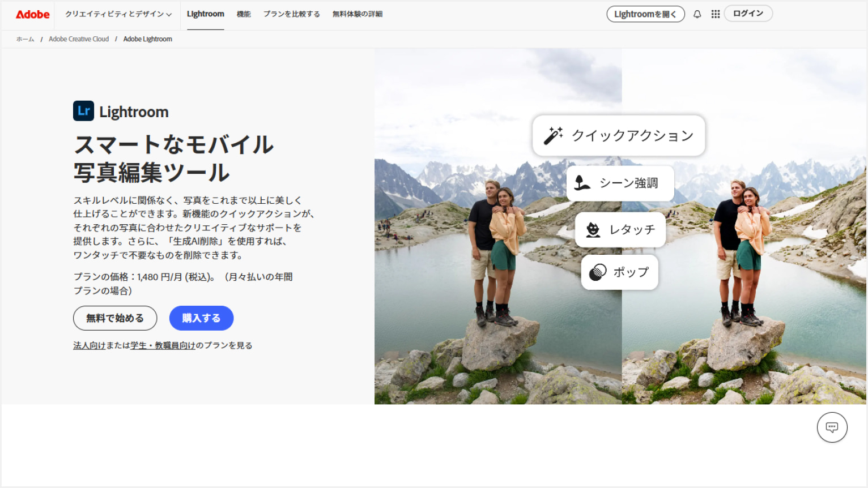
Task: Click the 無料で始める button
Action: point(115,318)
